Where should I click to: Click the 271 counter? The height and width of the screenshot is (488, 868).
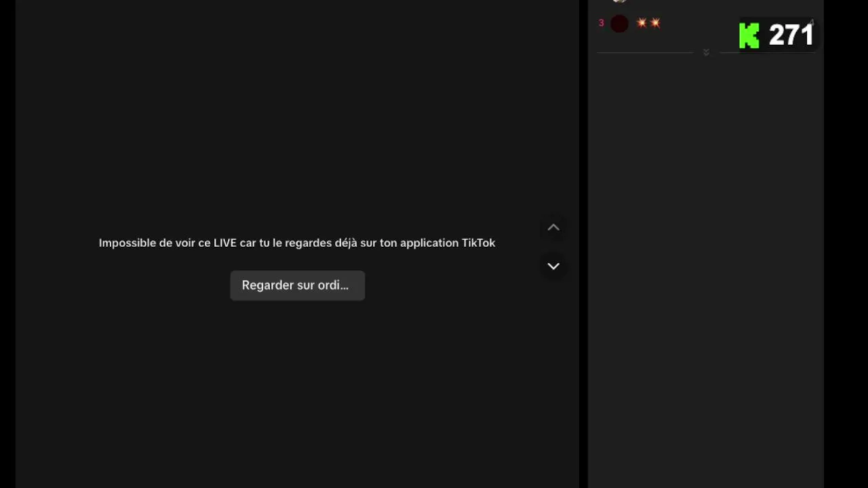(791, 35)
